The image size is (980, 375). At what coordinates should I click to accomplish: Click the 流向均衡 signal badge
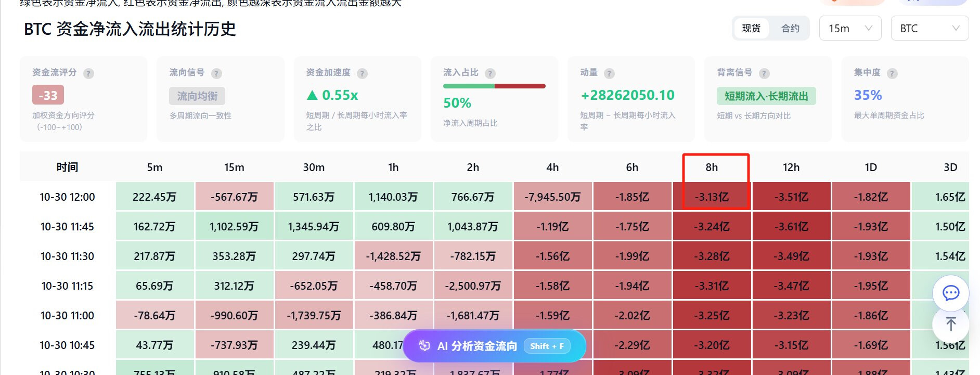point(197,96)
